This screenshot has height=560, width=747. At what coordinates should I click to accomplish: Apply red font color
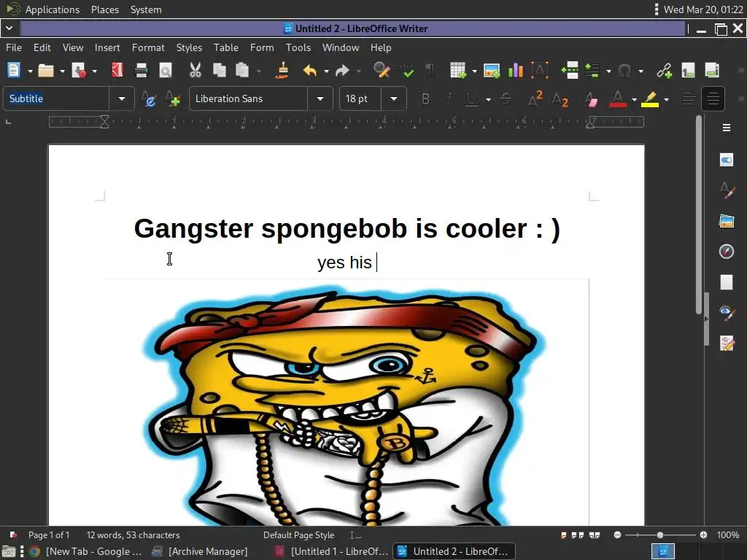click(x=618, y=99)
